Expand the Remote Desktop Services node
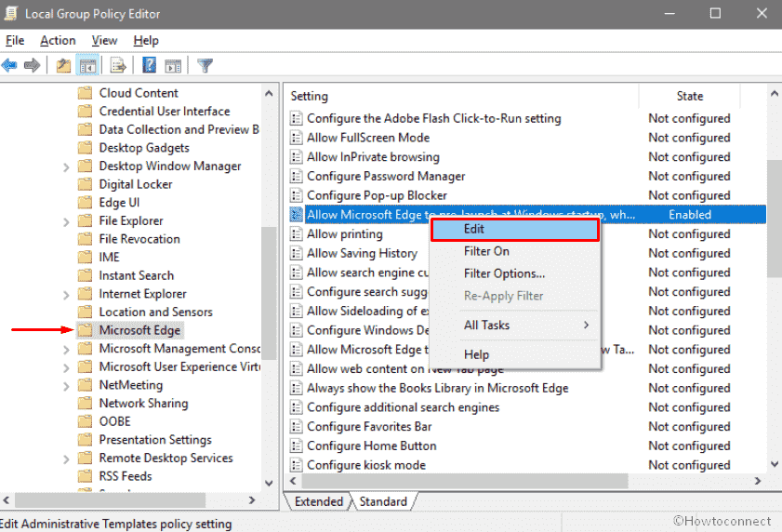 [x=66, y=459]
